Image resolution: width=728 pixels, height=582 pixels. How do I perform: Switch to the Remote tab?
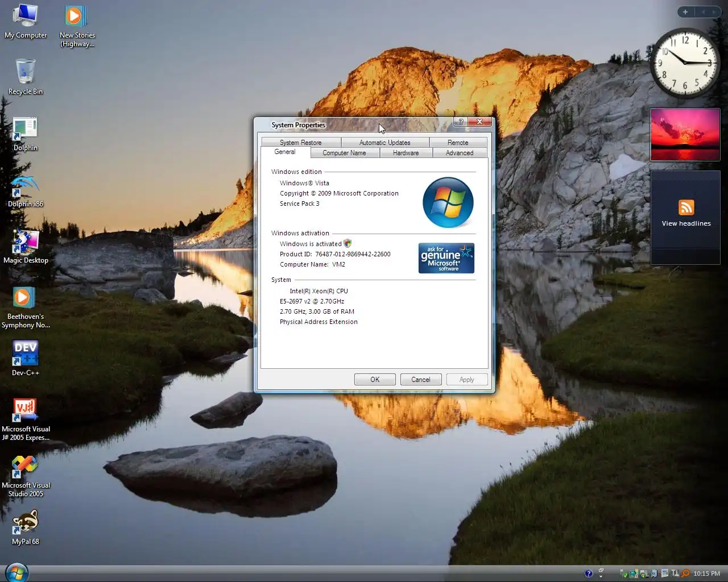[x=458, y=143]
